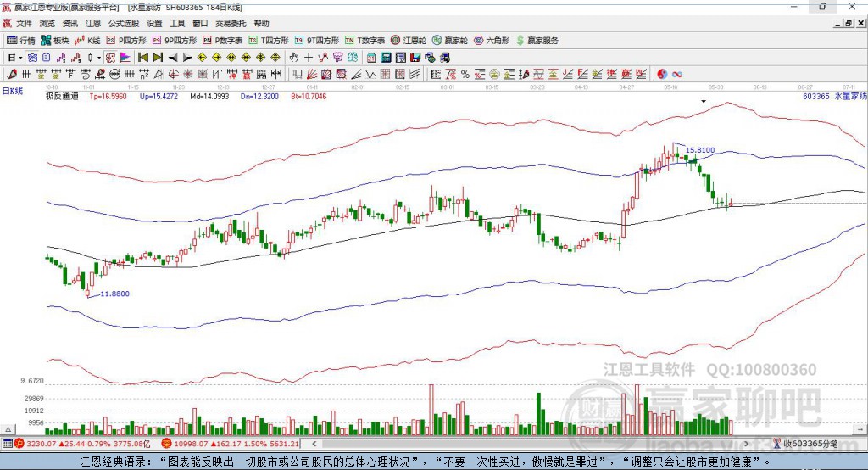Viewport: 868px width, 470px height.
Task: Click the 11.8800 low price label
Action: pos(114,294)
